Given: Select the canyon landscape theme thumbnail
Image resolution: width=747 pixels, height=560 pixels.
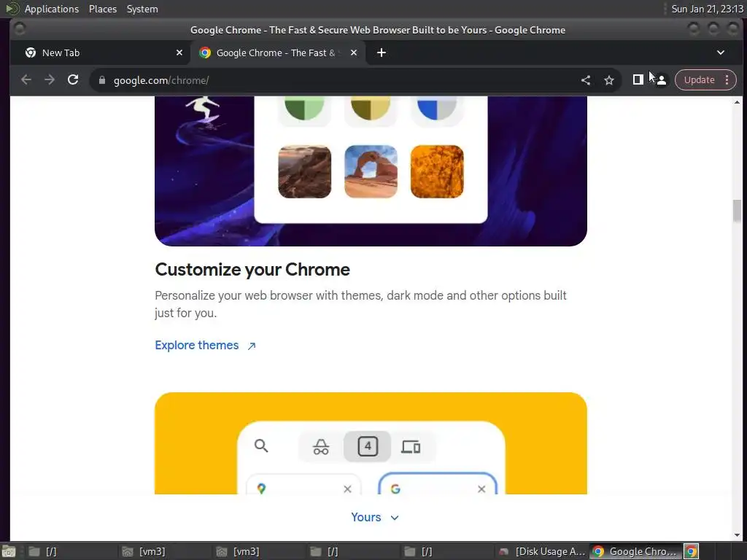Looking at the screenshot, I should tap(304, 171).
